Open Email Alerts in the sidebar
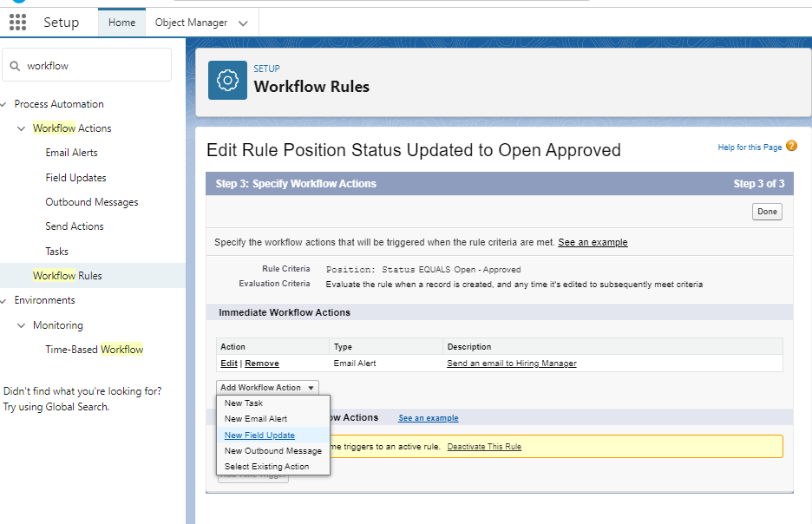 71,153
